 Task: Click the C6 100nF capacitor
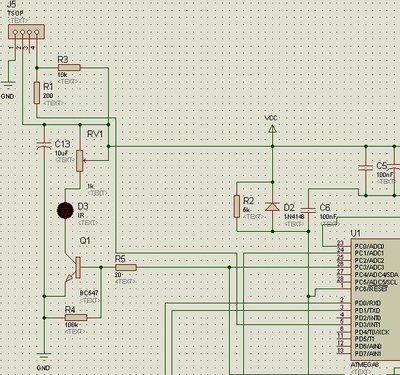point(308,210)
